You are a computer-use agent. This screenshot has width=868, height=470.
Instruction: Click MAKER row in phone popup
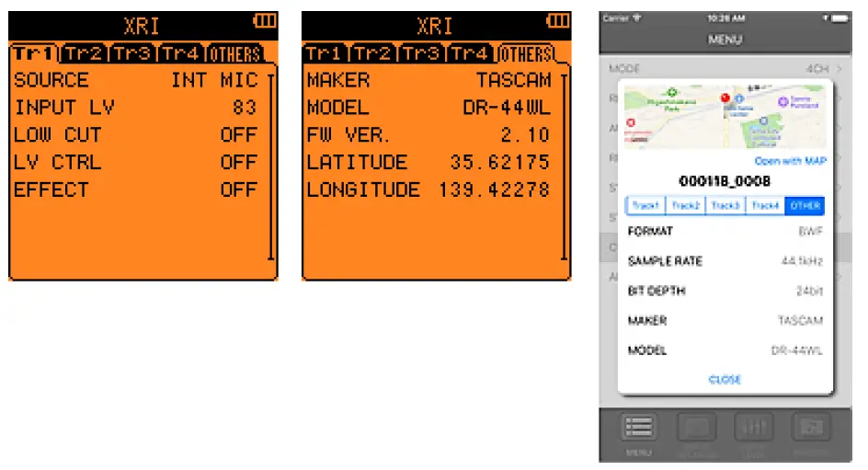pos(725,320)
